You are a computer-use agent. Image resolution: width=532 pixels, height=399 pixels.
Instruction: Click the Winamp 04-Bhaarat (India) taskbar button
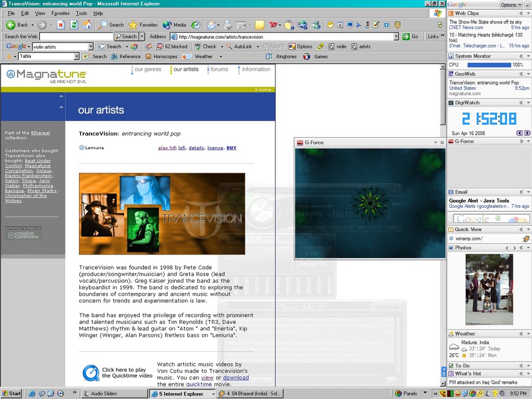coord(250,394)
